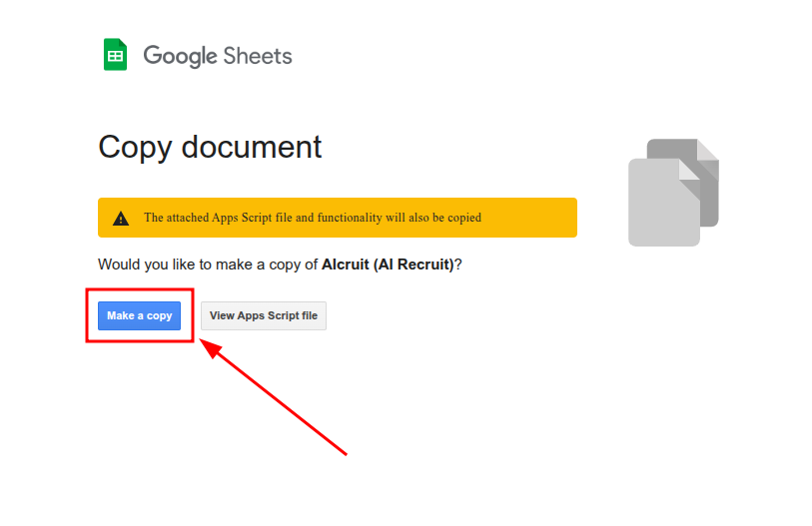
Task: Click the folded corner of front document icon
Action: coord(689,170)
